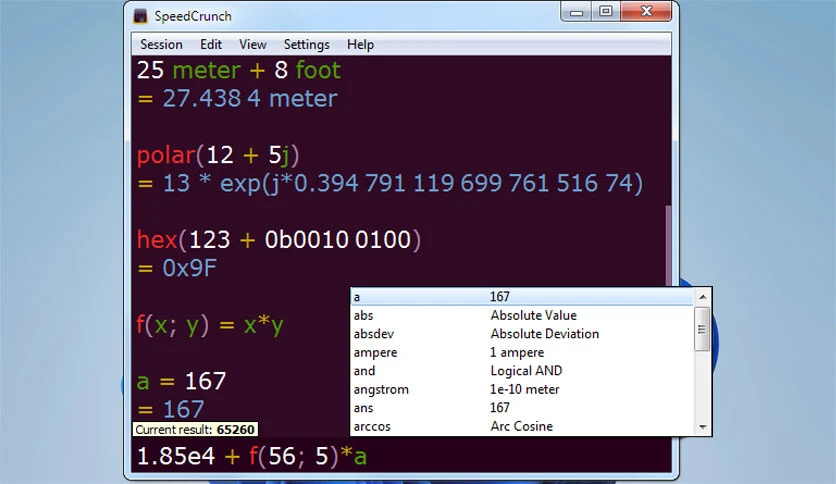
Task: Select 'abs' Absolute Value suggestion
Action: (x=522, y=315)
